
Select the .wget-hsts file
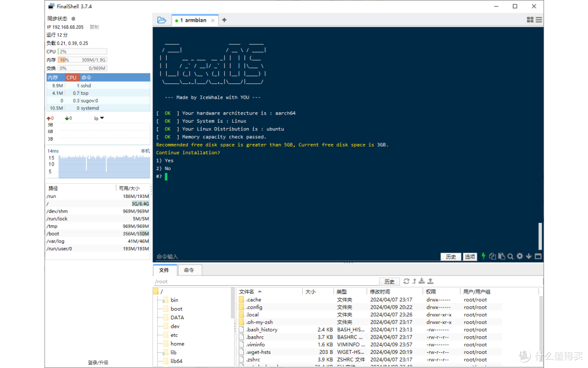369,352
